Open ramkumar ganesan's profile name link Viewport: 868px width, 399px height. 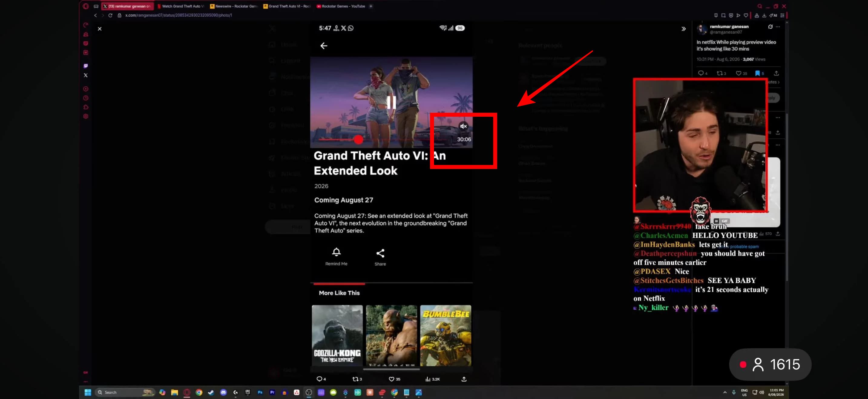click(729, 27)
